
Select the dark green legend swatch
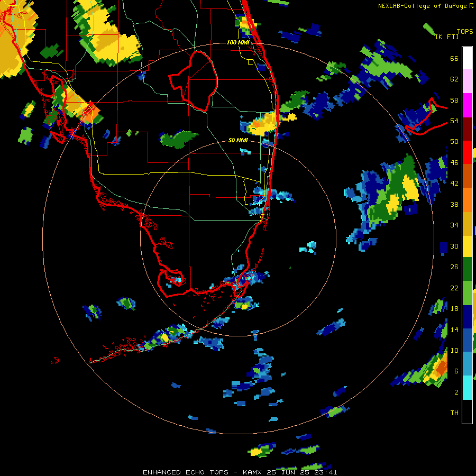[x=467, y=269]
